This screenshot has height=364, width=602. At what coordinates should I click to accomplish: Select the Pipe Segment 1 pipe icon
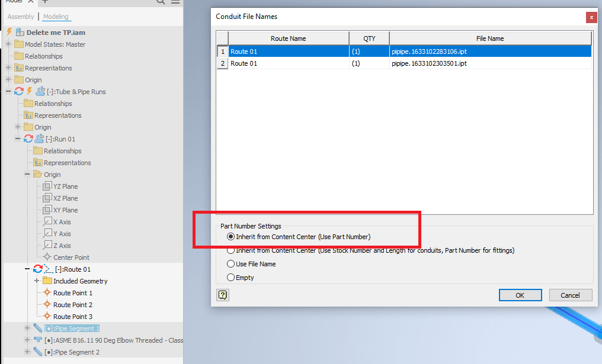39,328
